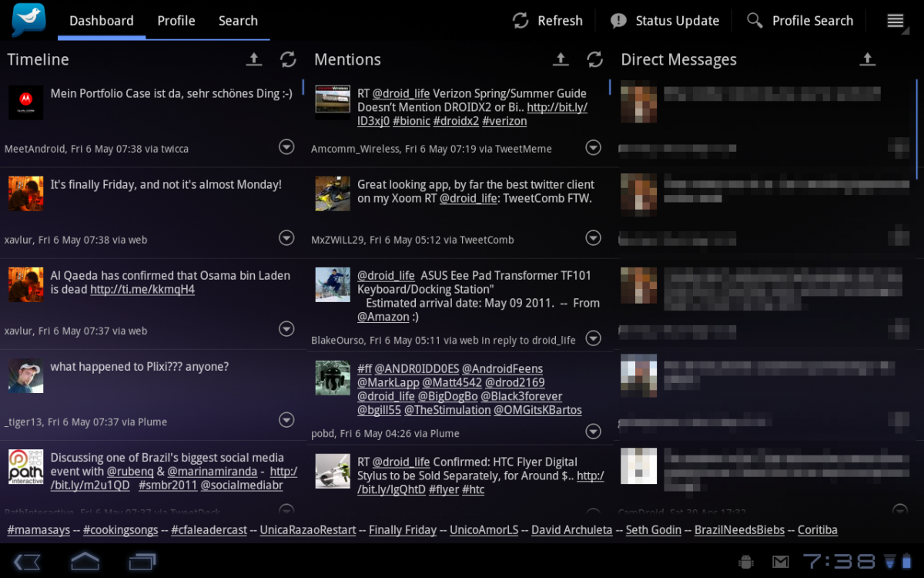
Task: Click xavlur's avatar on Friday tweet
Action: click(x=25, y=193)
